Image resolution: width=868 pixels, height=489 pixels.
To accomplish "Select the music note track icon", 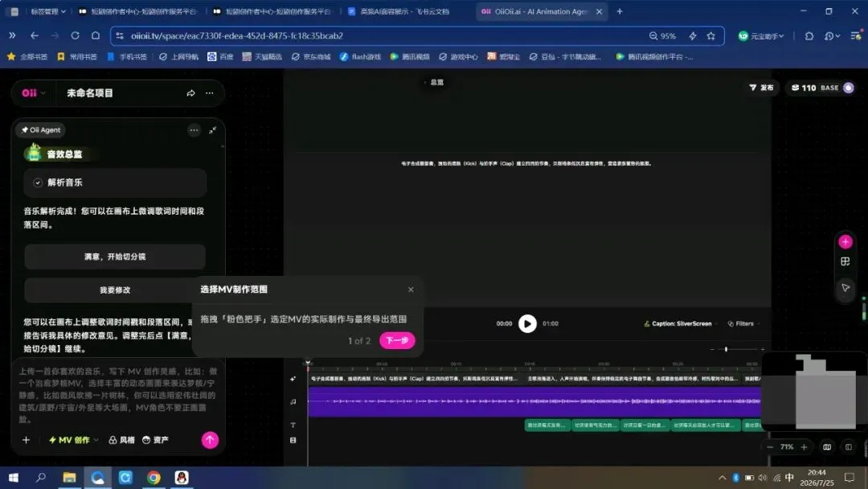I will click(293, 401).
